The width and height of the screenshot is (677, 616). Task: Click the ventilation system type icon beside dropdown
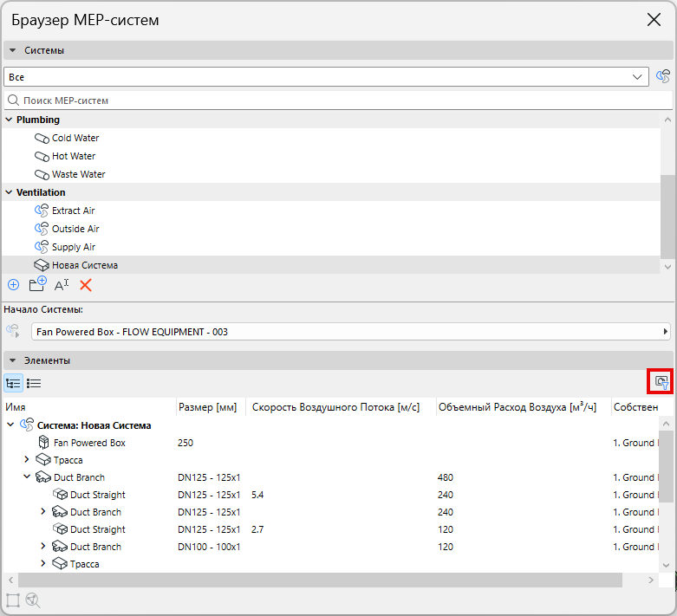click(x=663, y=76)
